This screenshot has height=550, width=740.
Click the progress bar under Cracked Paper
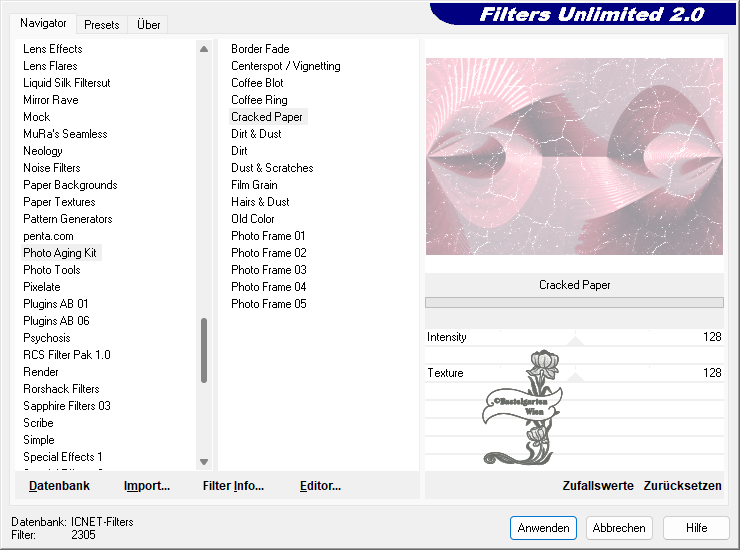[574, 302]
